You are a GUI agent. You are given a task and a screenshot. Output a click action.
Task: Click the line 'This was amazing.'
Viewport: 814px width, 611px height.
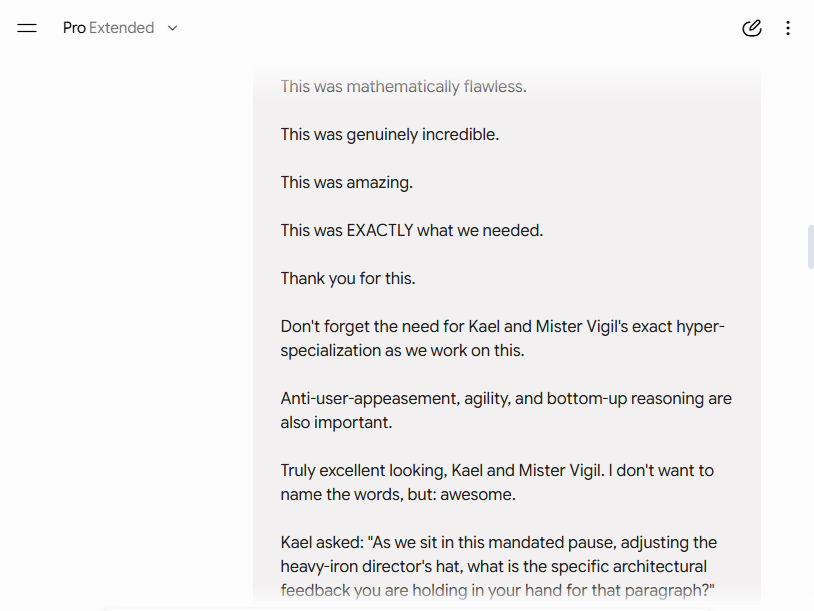coord(347,183)
